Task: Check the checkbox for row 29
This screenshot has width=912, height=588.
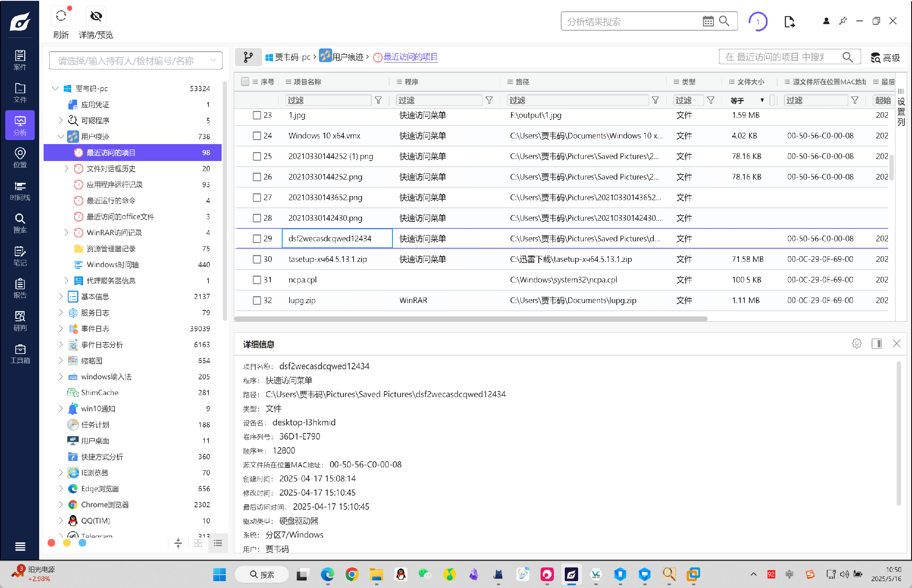Action: [x=257, y=239]
